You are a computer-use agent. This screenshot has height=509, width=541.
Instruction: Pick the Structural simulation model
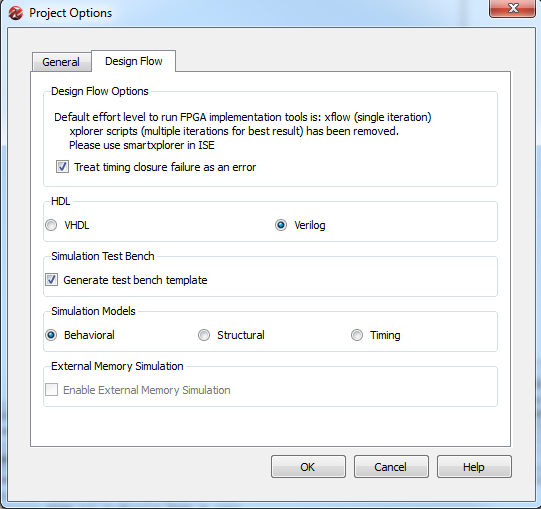tap(204, 335)
